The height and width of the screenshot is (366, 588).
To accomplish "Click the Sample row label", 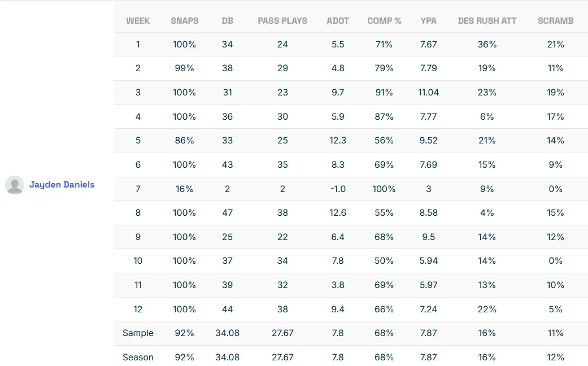I will (x=138, y=333).
